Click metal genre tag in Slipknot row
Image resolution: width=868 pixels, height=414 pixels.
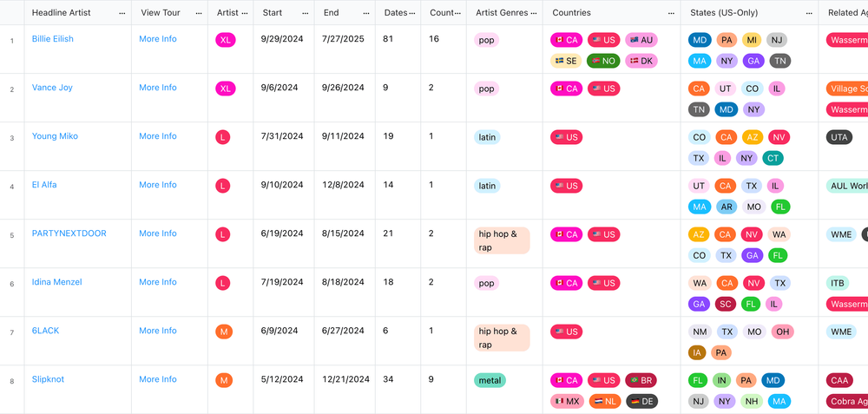click(x=490, y=381)
